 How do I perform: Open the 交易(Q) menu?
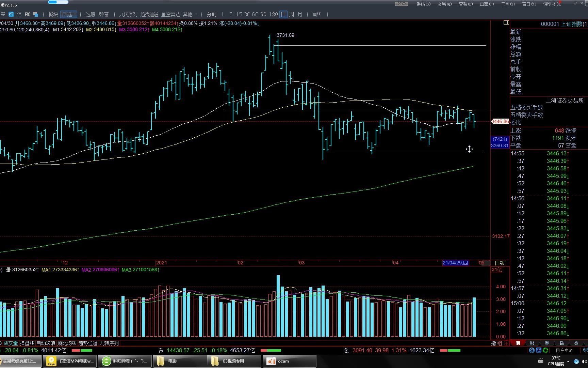coord(444,4)
